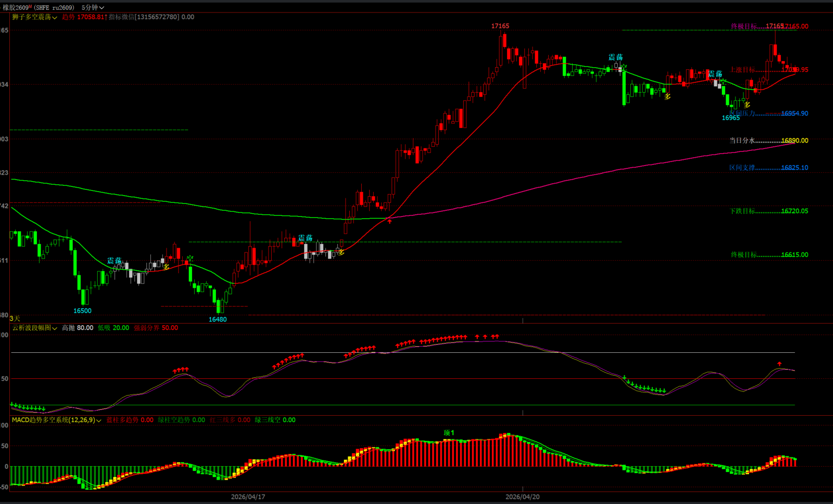Click the 16500 low price marker
The image size is (833, 504).
tap(82, 311)
